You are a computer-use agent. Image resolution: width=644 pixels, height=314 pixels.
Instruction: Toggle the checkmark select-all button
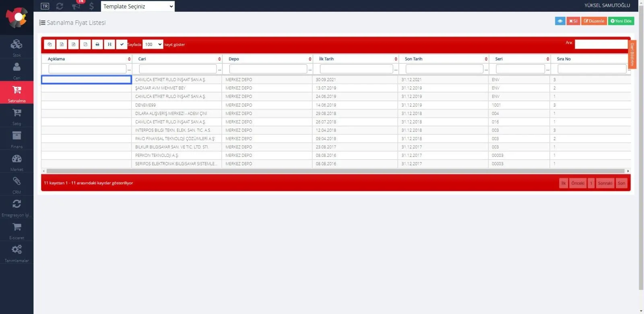122,44
